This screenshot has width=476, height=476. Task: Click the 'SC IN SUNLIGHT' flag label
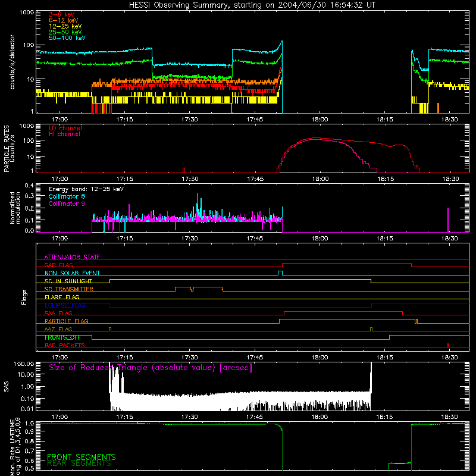68,281
